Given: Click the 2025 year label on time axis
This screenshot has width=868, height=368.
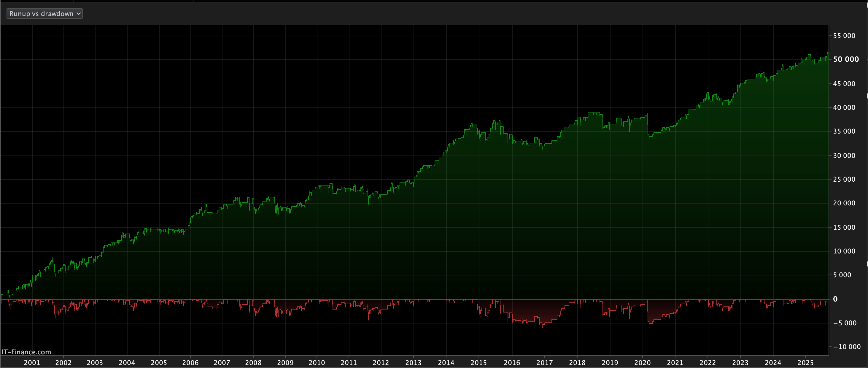Looking at the screenshot, I should [x=805, y=363].
